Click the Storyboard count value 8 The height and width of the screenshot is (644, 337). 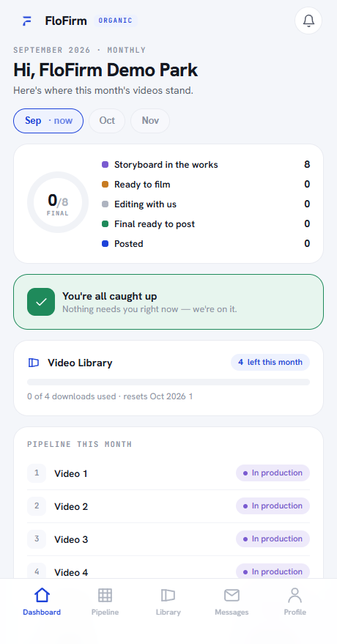pos(307,165)
